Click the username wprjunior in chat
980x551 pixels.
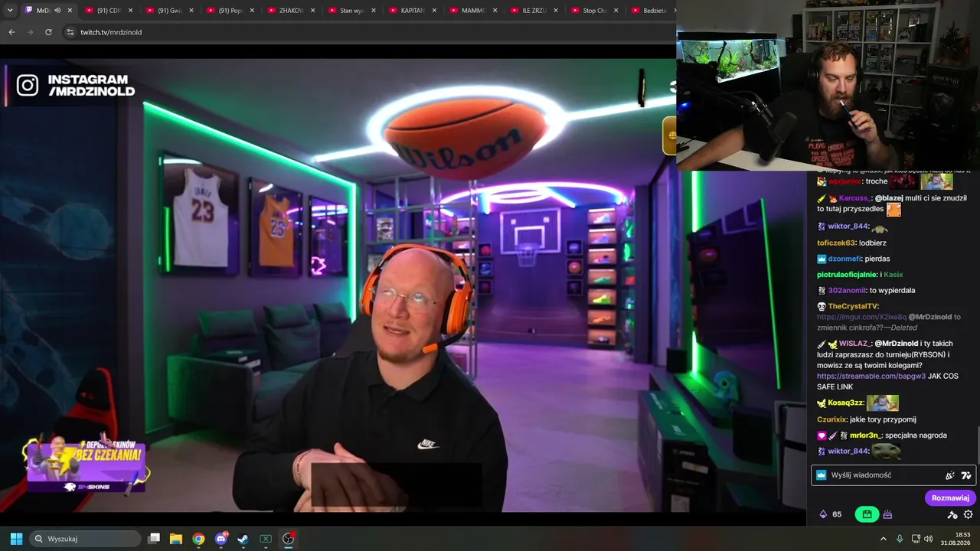click(846, 181)
